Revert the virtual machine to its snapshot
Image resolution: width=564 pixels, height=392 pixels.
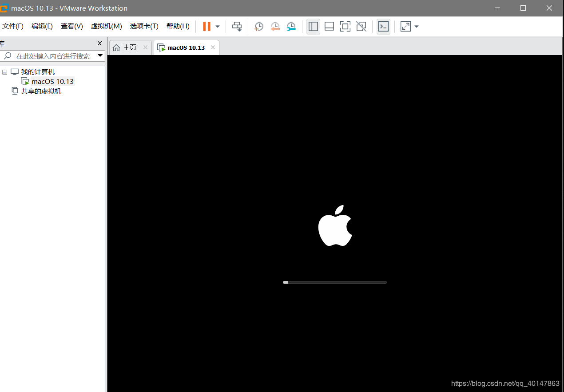point(275,27)
